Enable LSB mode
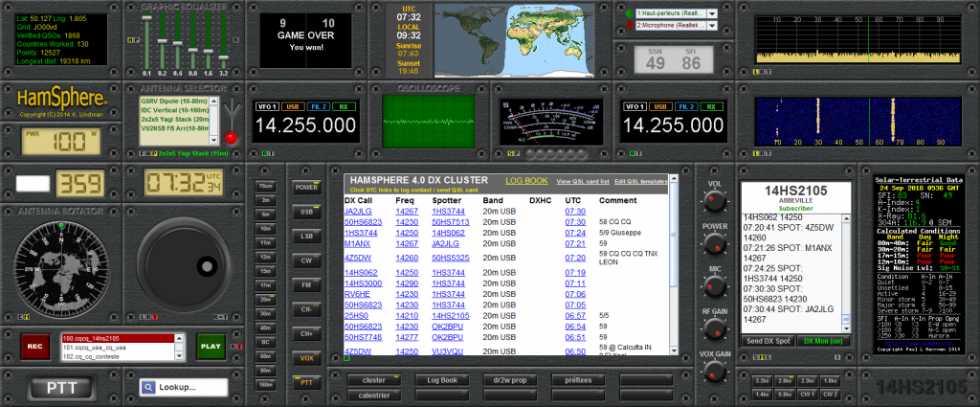Screen dimensions: 980x407 click(x=307, y=237)
